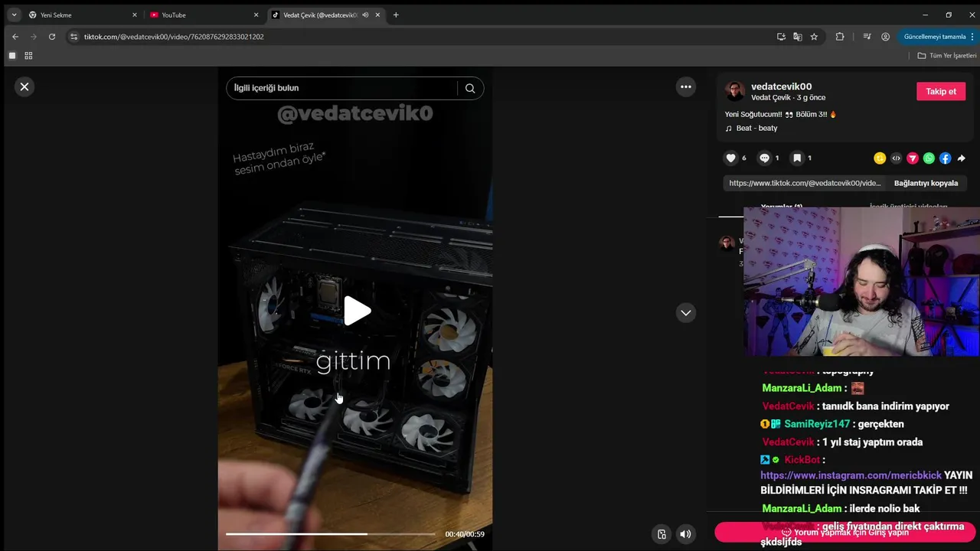The image size is (980, 551).
Task: Open Beat - beaty sound link
Action: click(756, 129)
